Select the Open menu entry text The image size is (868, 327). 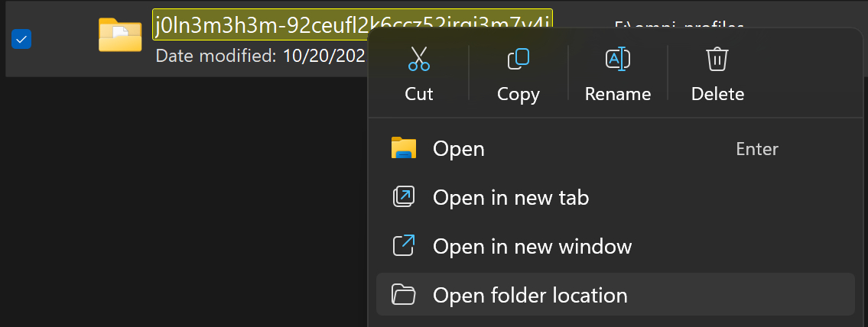click(x=459, y=148)
